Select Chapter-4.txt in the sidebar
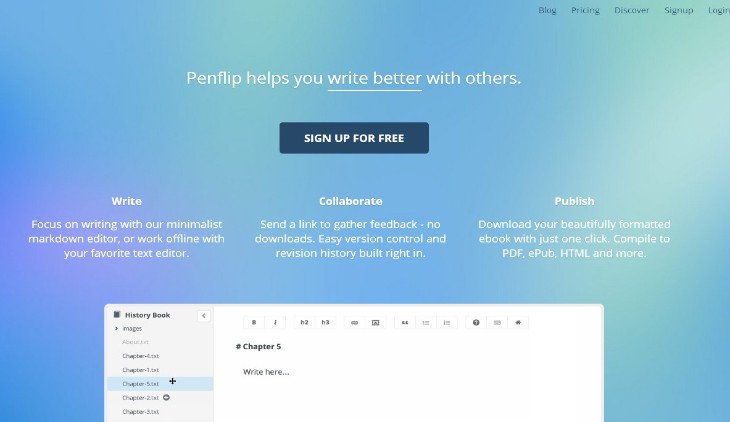Image resolution: width=730 pixels, height=422 pixels. [x=141, y=356]
